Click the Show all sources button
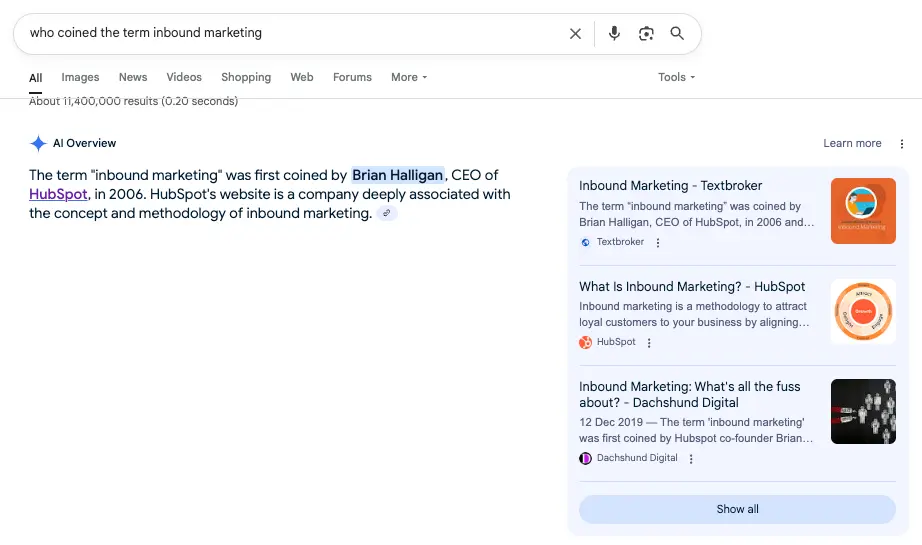Viewport: 922px width, 545px height. pos(737,509)
